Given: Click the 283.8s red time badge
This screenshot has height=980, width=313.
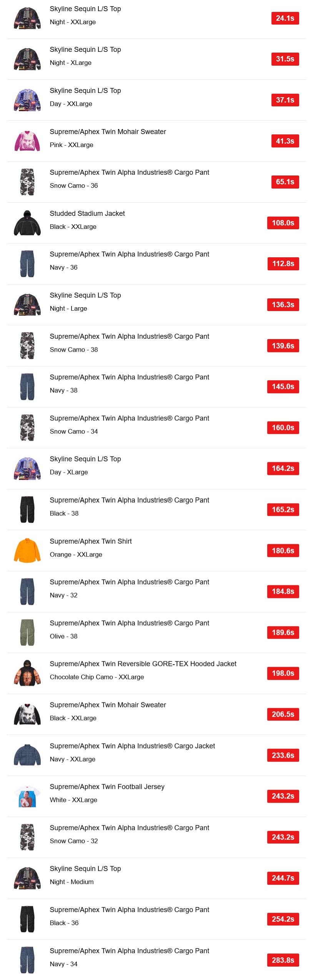Looking at the screenshot, I should pyautogui.click(x=283, y=960).
